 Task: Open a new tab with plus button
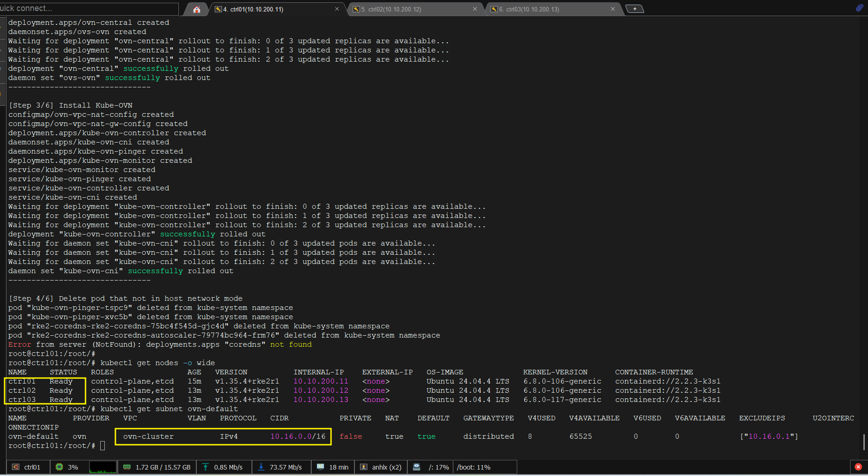click(635, 9)
